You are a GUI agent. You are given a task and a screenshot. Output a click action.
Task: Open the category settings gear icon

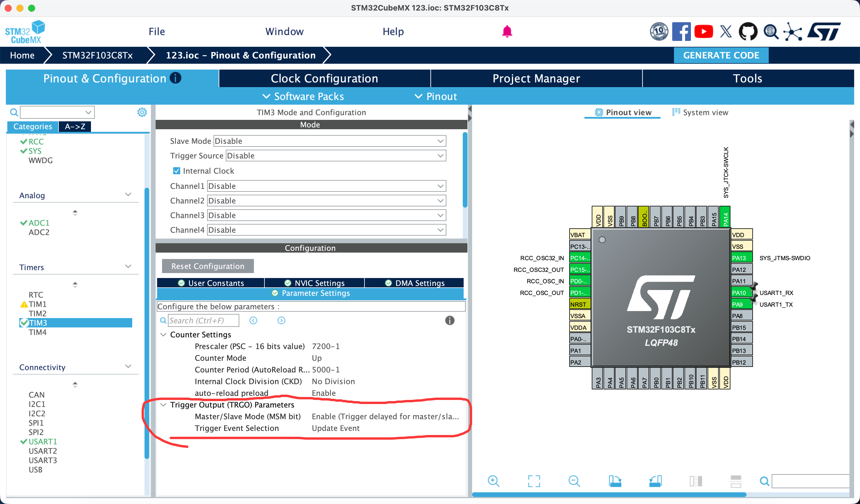(x=142, y=112)
